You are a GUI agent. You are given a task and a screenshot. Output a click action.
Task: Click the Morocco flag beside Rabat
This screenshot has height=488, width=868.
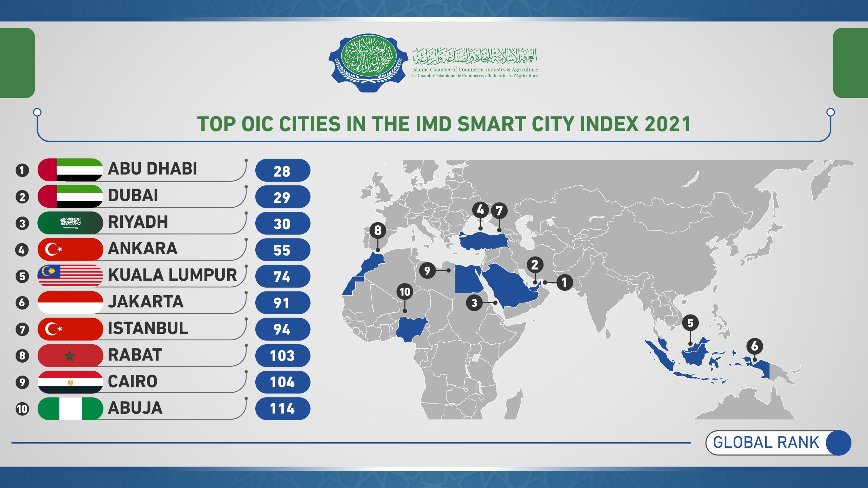coord(70,355)
